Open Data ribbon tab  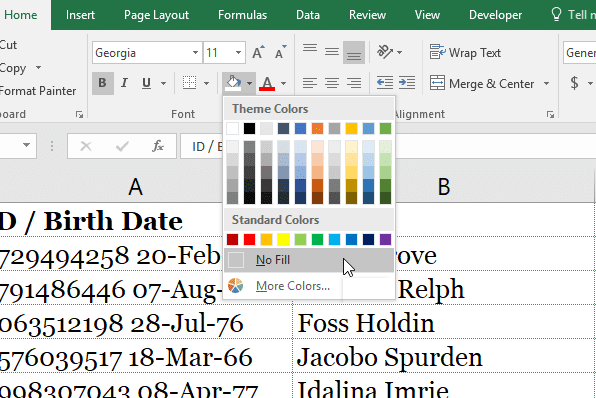(308, 15)
